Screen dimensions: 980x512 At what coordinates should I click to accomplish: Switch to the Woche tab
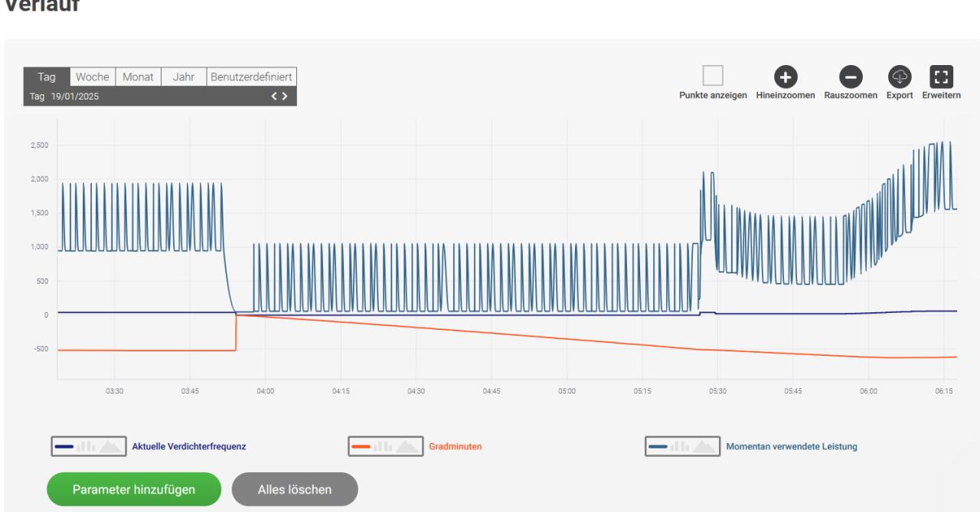92,77
